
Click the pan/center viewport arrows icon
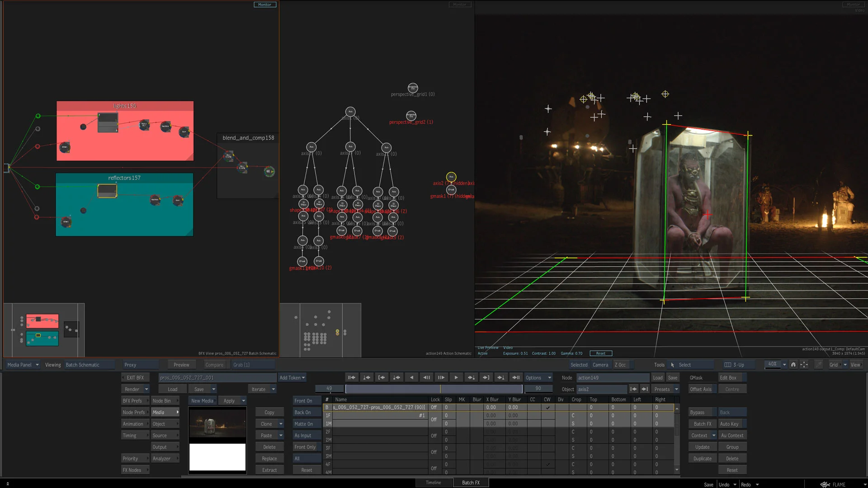tap(804, 365)
